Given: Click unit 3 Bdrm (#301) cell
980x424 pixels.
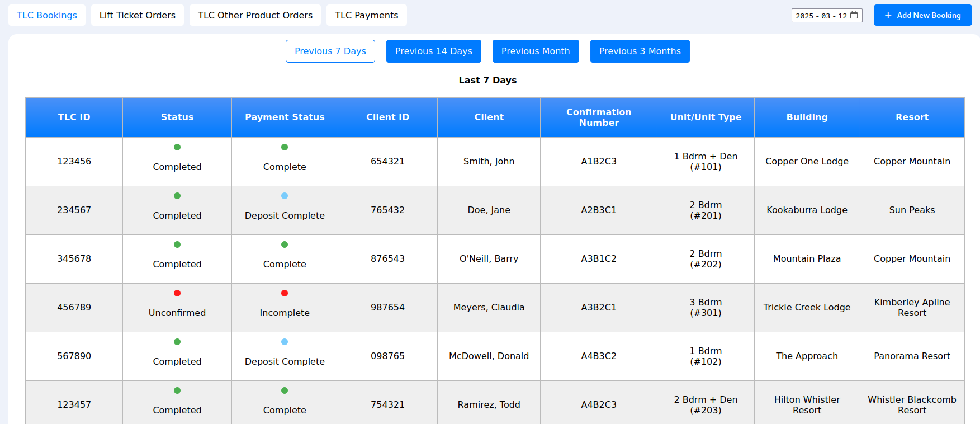Looking at the screenshot, I should (706, 308).
